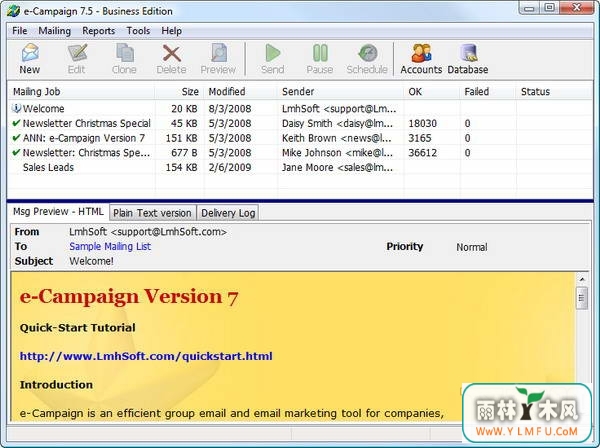Click the Delete toolbar icon

[171, 59]
